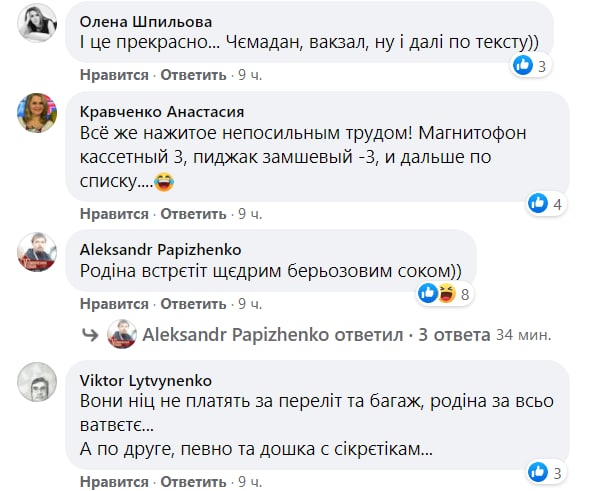View reactions on Кравченко Анастасия's comment
This screenshot has height=491, width=612.
pyautogui.click(x=546, y=204)
